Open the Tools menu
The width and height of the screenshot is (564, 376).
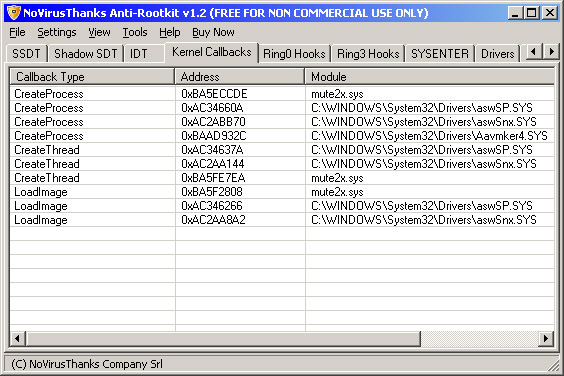[x=135, y=32]
